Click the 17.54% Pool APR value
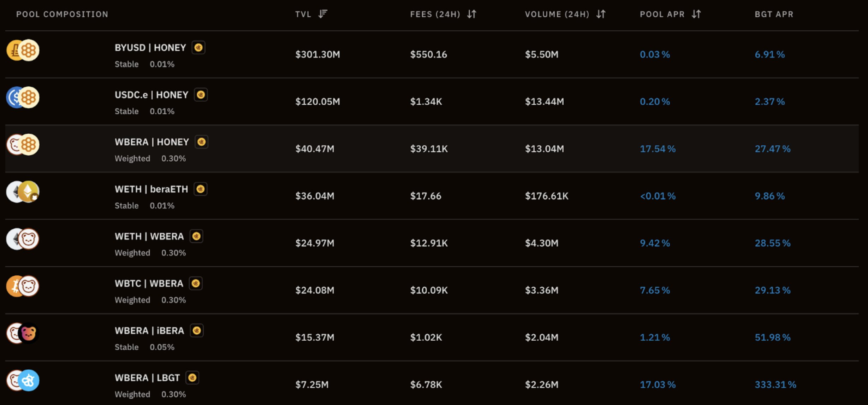 click(658, 149)
